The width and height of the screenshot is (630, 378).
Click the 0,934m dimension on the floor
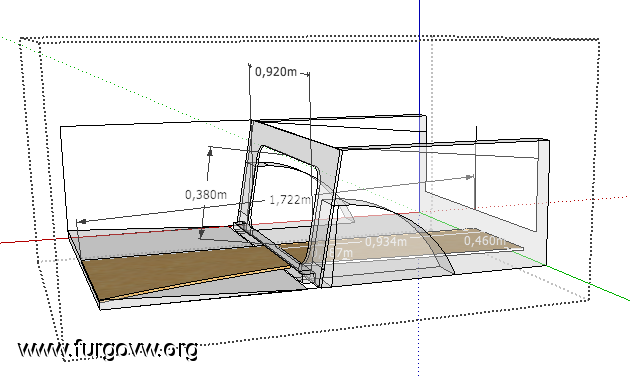tap(386, 242)
